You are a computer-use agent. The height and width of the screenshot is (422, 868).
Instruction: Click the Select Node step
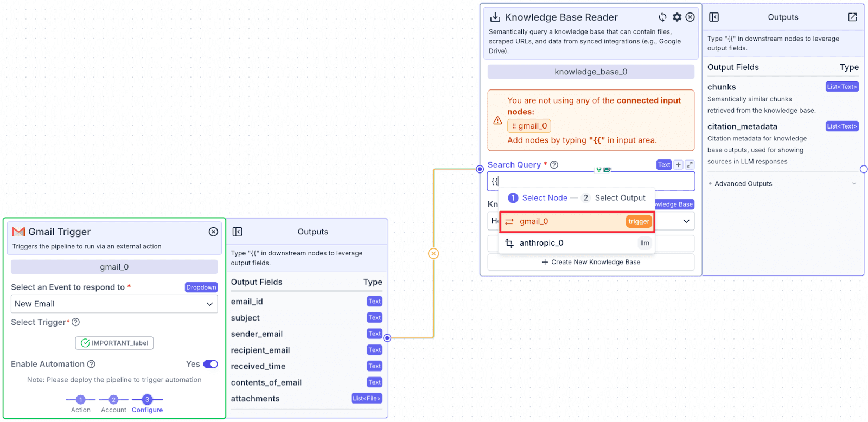point(538,198)
